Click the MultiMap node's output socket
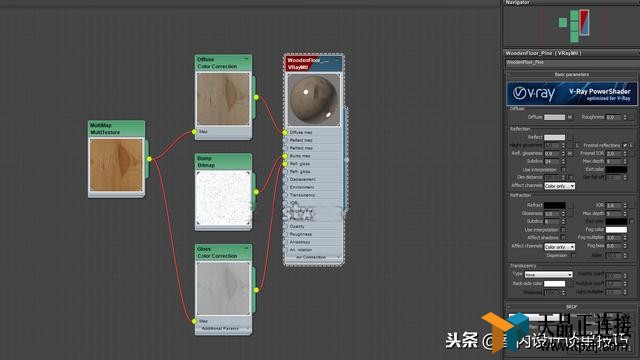Image resolution: width=640 pixels, height=360 pixels. tap(149, 159)
